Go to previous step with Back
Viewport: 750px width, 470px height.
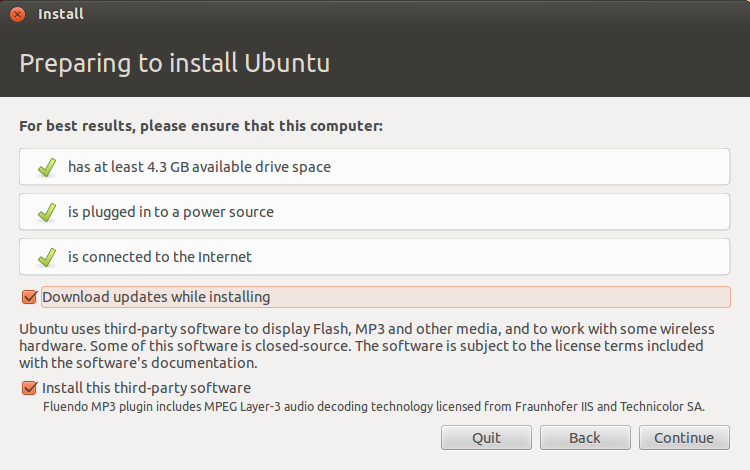585,438
